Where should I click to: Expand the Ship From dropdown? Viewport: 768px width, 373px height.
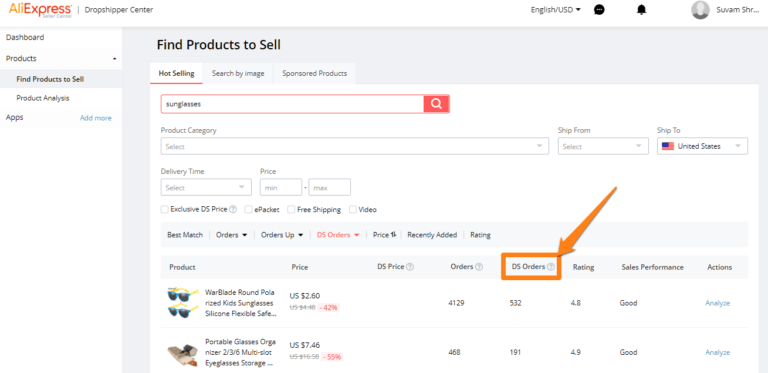click(602, 146)
